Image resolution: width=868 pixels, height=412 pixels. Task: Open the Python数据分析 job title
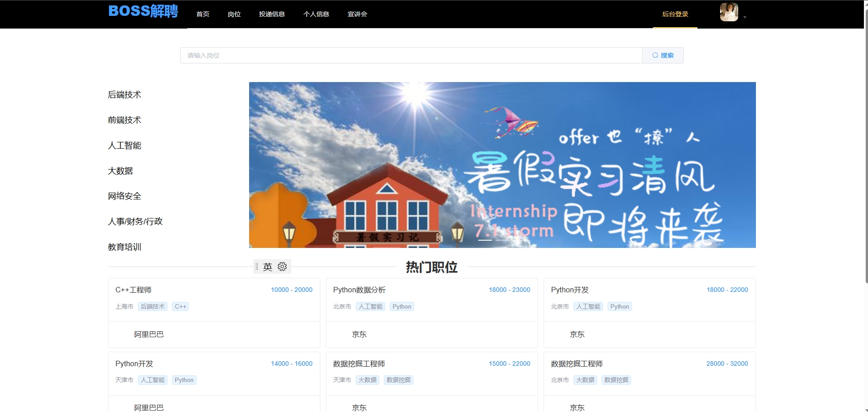359,290
